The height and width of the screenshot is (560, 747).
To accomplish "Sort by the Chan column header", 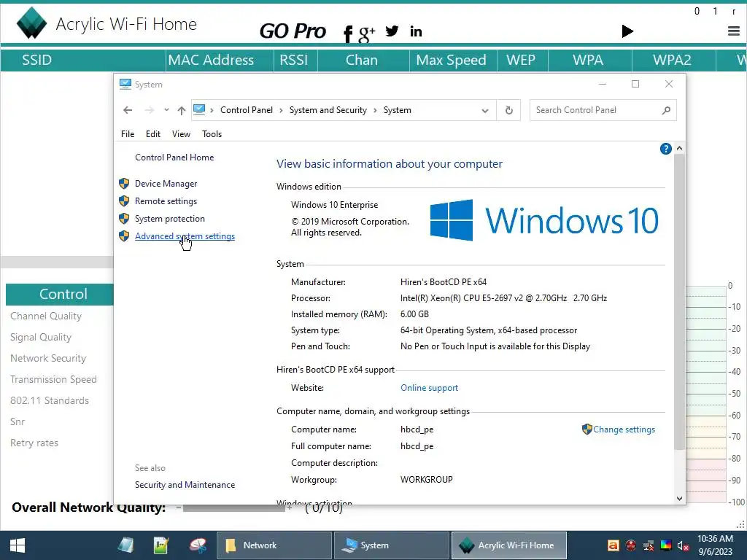I will pyautogui.click(x=363, y=60).
